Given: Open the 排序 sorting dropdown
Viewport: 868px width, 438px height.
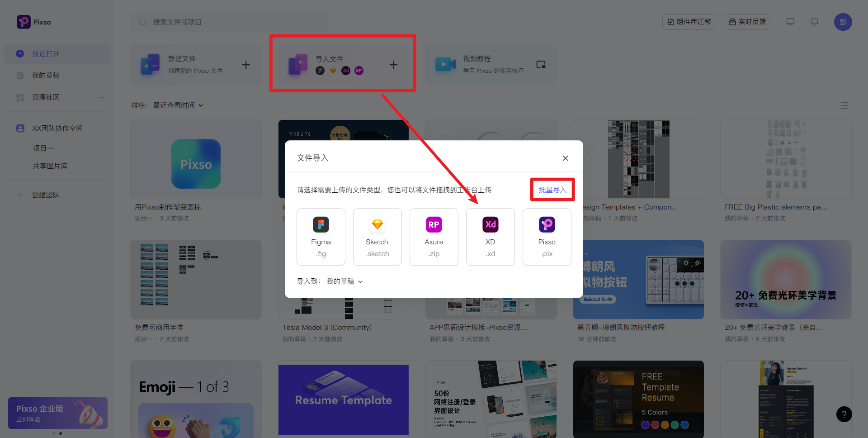Looking at the screenshot, I should (x=178, y=105).
